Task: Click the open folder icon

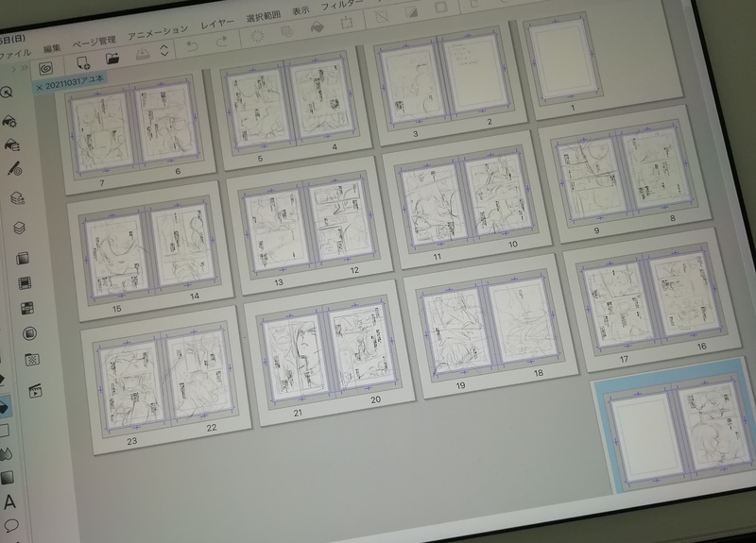Action: pyautogui.click(x=112, y=59)
